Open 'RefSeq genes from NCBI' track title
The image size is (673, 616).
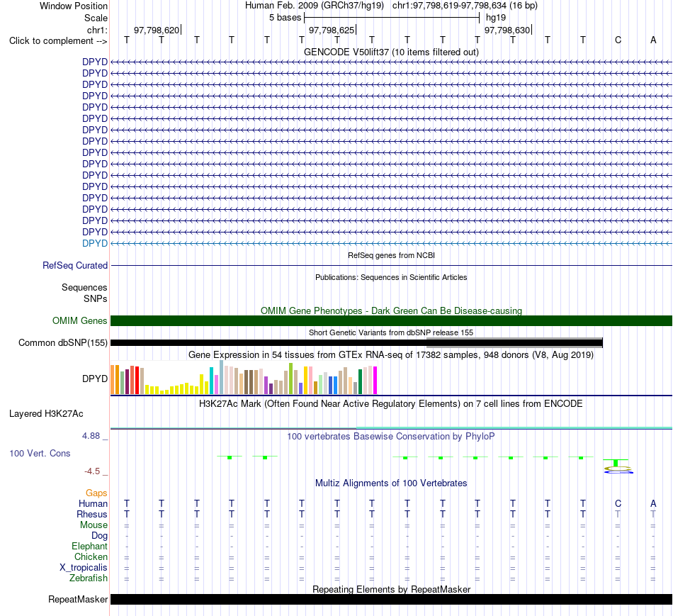tap(391, 255)
